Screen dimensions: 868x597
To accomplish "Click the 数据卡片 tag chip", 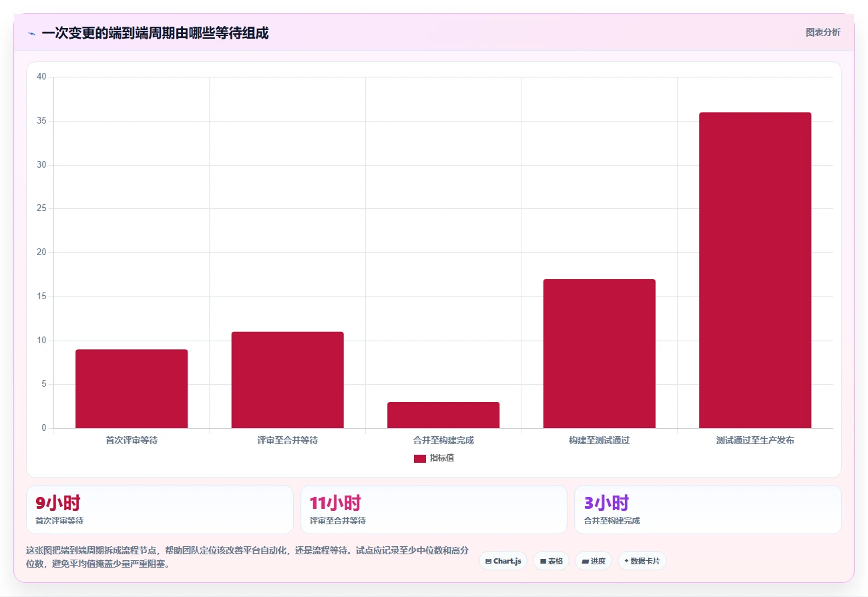I will [642, 561].
